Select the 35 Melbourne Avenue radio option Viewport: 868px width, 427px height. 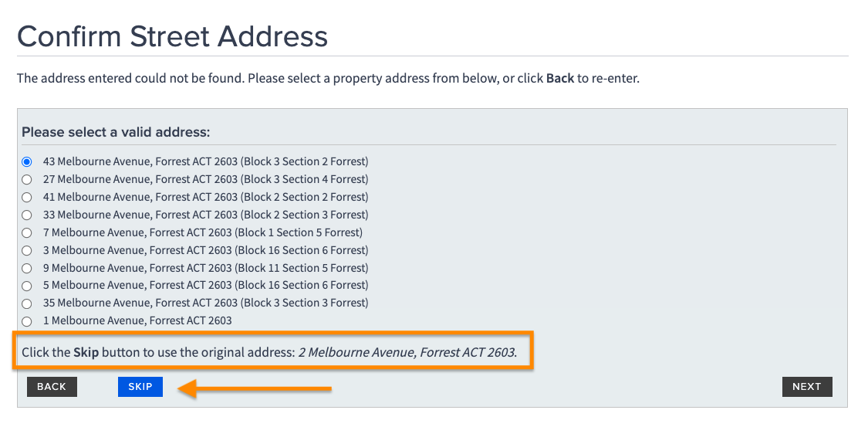(x=27, y=303)
